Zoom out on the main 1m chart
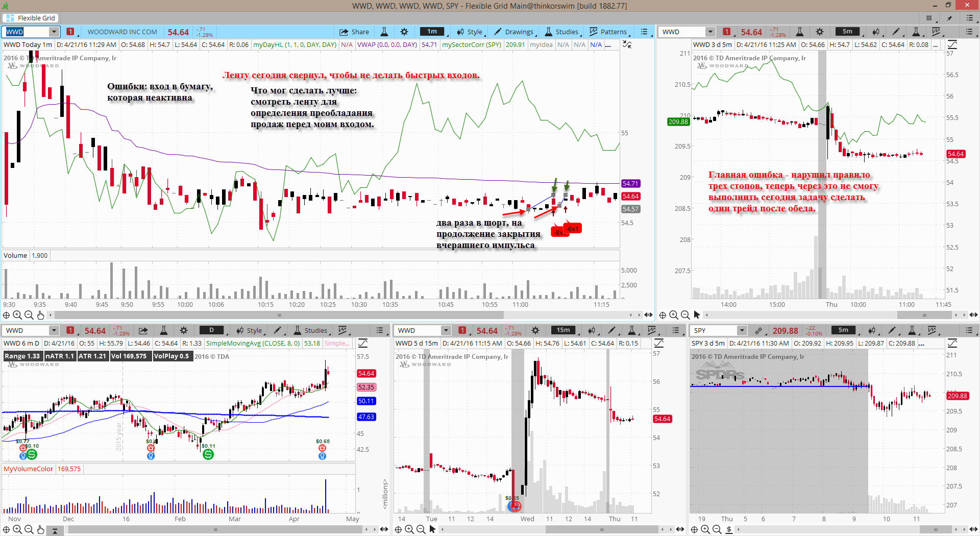The image size is (980, 536). (29, 315)
